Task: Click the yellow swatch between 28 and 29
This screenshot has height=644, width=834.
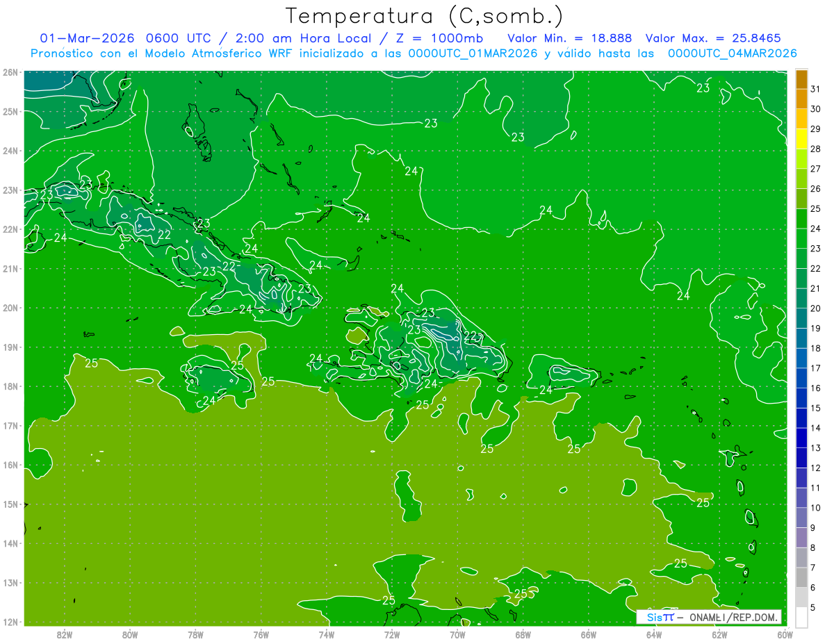Action: [801, 139]
